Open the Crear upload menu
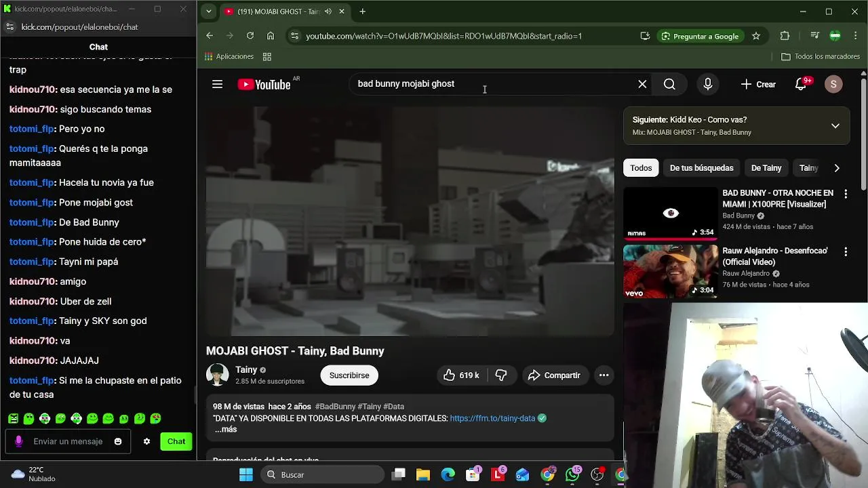 [x=758, y=84]
